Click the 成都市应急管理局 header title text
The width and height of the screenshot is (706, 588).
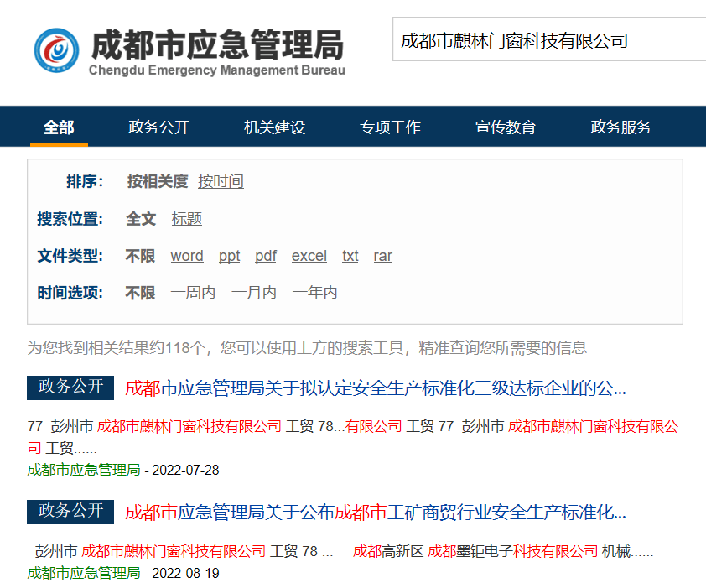pyautogui.click(x=217, y=44)
